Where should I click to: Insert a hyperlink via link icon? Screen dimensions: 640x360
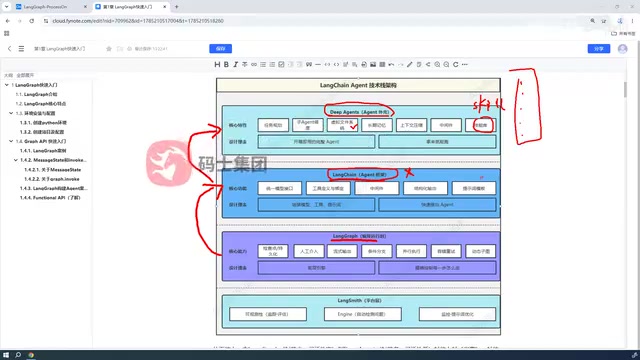click(x=254, y=64)
